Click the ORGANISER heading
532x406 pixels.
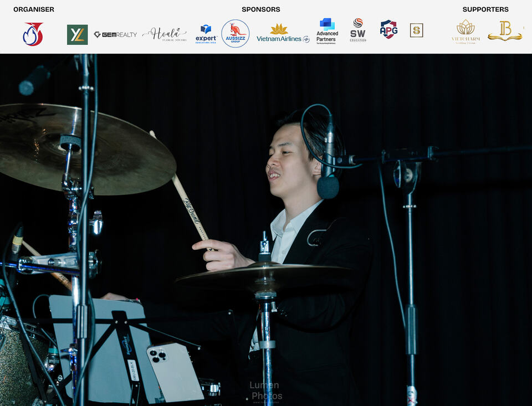34,9
